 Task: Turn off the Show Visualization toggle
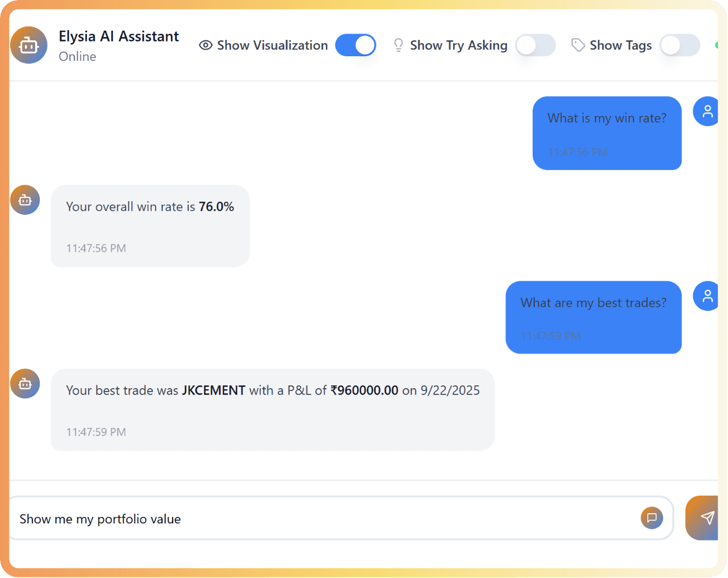click(355, 45)
